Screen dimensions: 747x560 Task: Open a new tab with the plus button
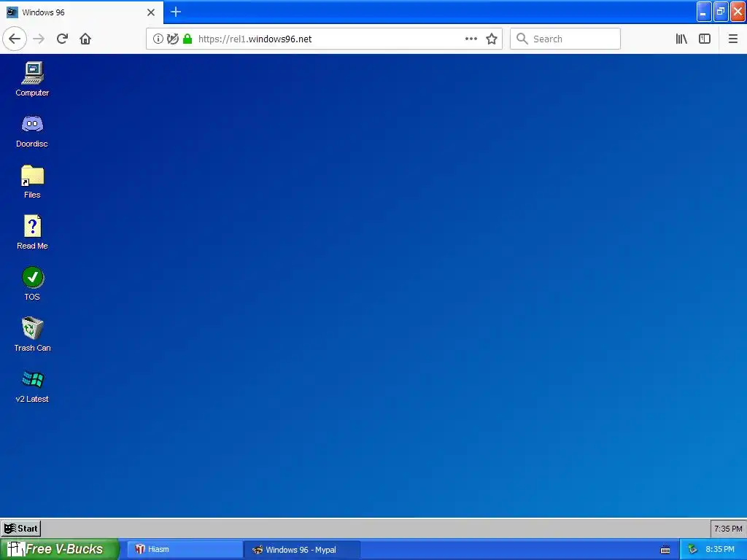tap(176, 12)
